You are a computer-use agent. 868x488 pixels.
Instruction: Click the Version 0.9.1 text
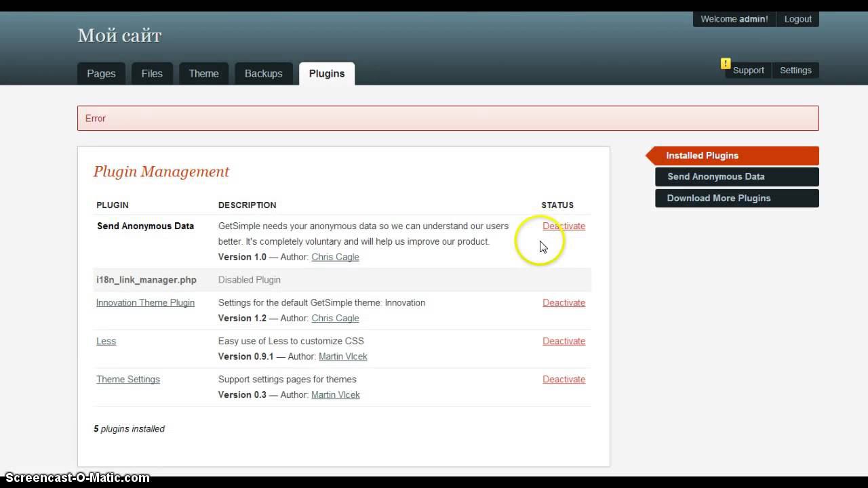coord(245,357)
